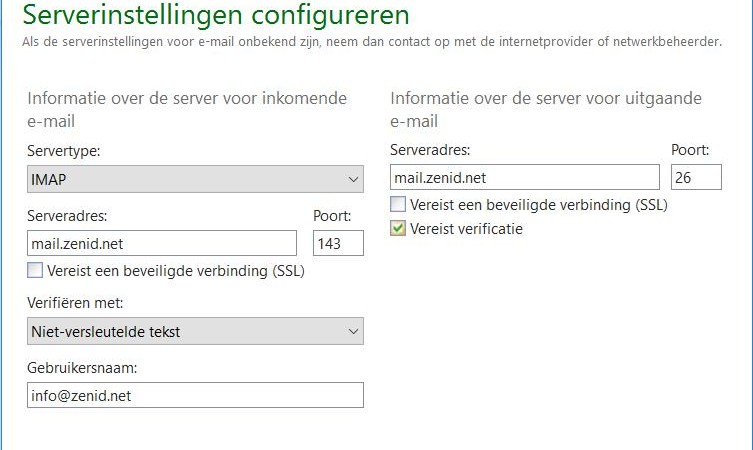Click the Verifiëren met label
This screenshot has width=753, height=450.
tap(75, 303)
